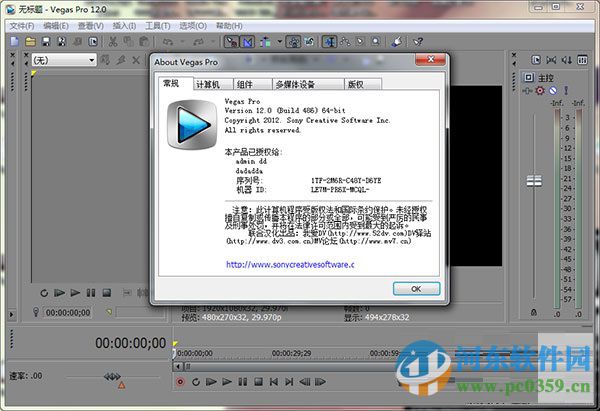Toggle Automatic Crossfades toolbar button

(x=247, y=41)
